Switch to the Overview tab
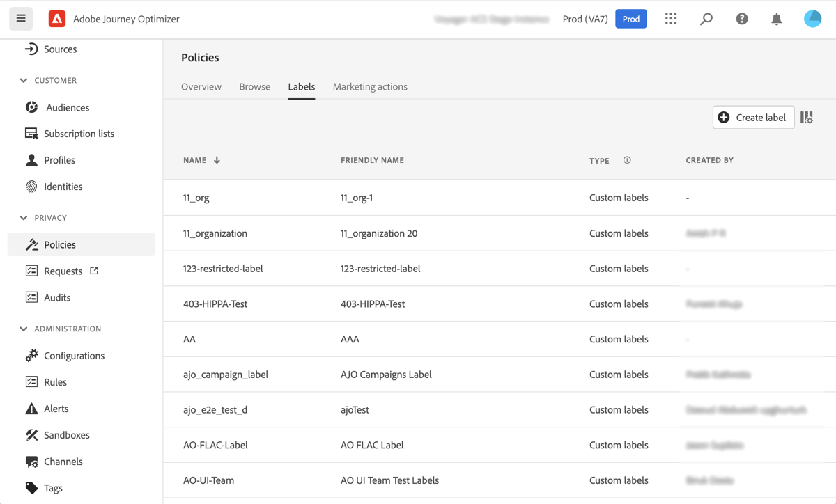The width and height of the screenshot is (836, 504). 201,87
